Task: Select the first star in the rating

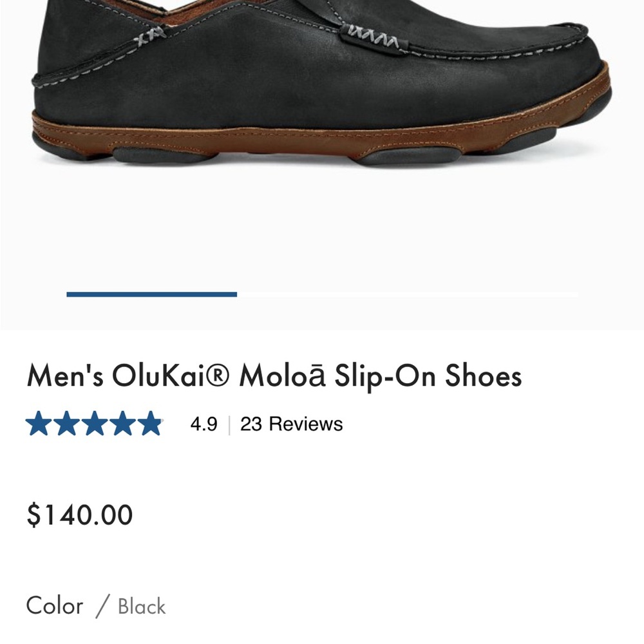Action: [x=39, y=424]
